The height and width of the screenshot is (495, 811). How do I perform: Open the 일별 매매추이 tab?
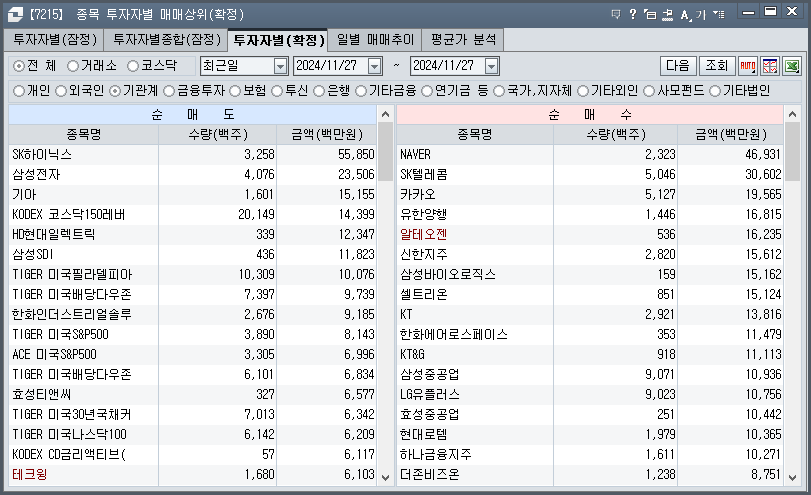[x=375, y=39]
